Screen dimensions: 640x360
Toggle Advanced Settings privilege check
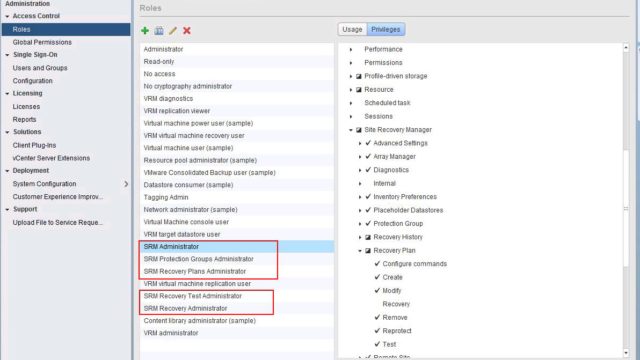pyautogui.click(x=368, y=143)
